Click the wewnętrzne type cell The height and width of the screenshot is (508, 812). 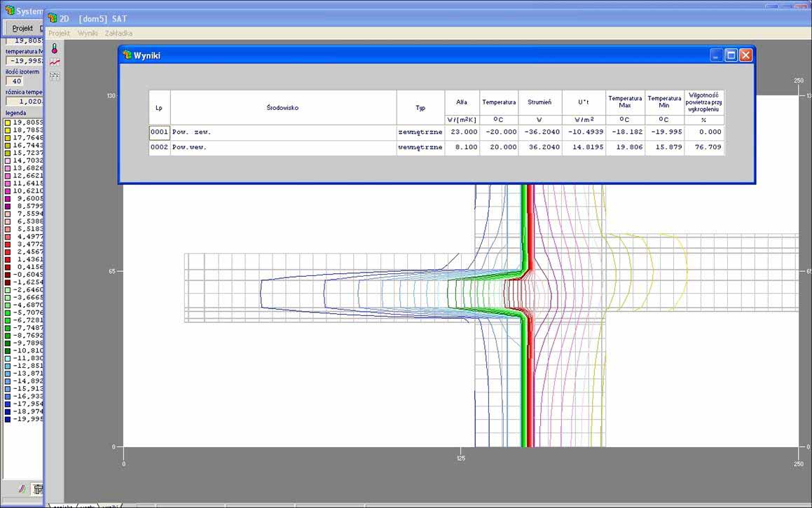(x=420, y=147)
